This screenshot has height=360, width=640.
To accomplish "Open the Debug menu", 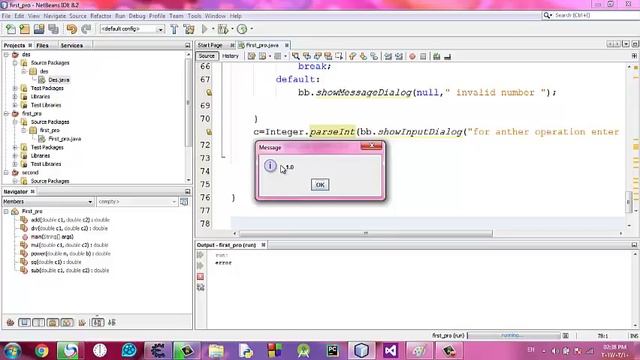I will [137, 16].
